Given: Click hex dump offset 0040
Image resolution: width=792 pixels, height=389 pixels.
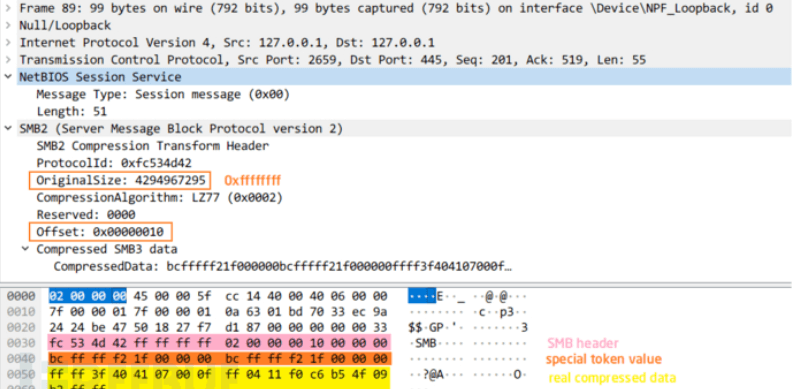Looking at the screenshot, I should (x=21, y=359).
